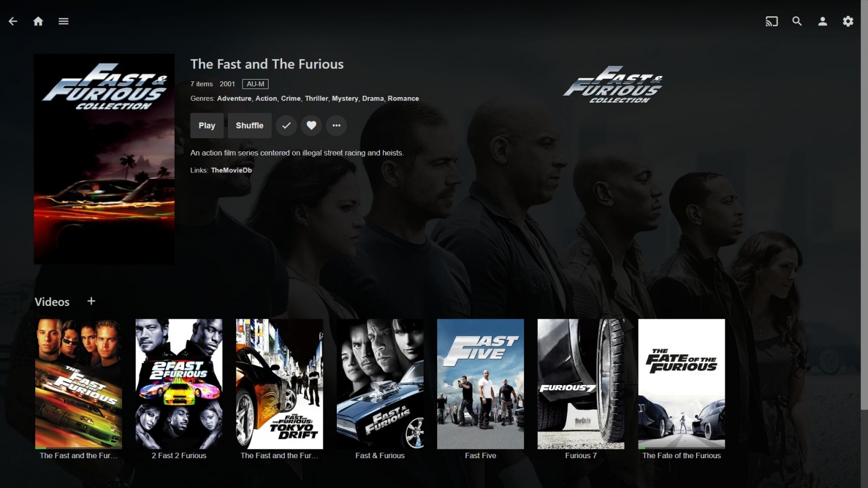This screenshot has height=488, width=868.
Task: Add videos with the plus icon
Action: click(91, 301)
